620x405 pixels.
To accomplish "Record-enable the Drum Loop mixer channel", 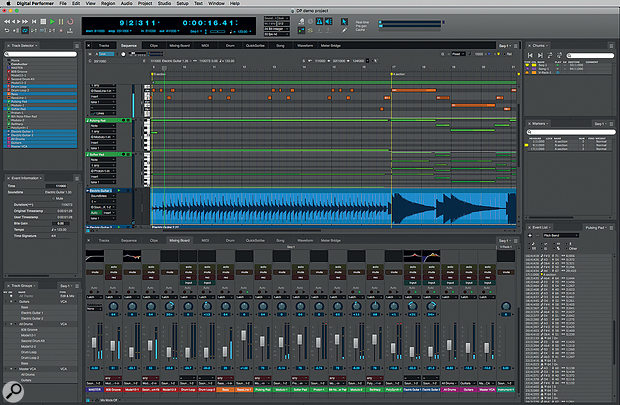I will tap(188, 277).
